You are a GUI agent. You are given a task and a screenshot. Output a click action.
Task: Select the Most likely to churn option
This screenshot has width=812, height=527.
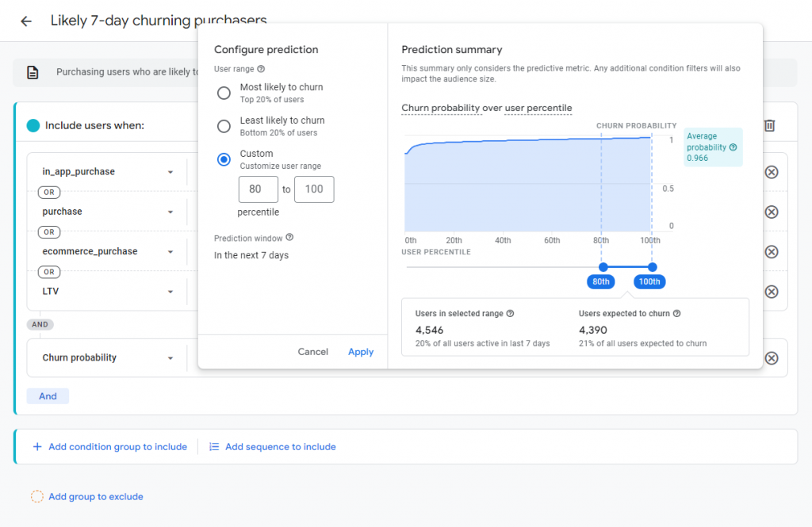click(x=223, y=93)
